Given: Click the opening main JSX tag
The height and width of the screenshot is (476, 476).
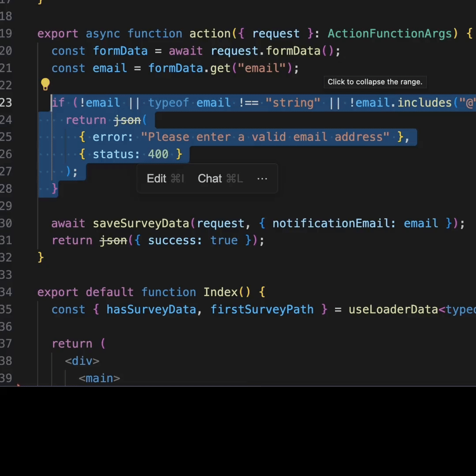Looking at the screenshot, I should [x=99, y=378].
